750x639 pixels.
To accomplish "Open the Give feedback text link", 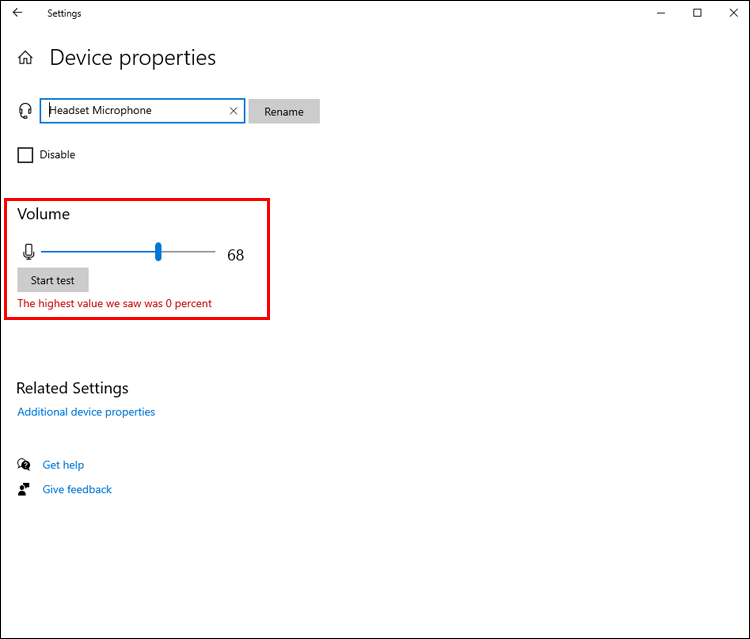I will coord(77,490).
